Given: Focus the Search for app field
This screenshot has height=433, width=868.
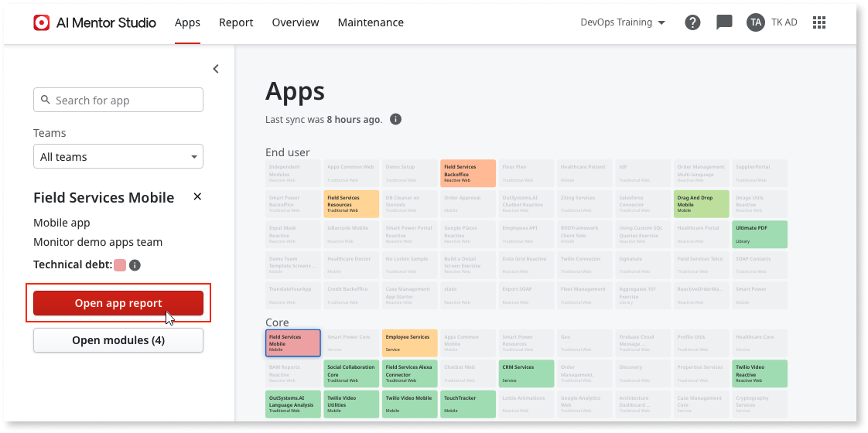Looking at the screenshot, I should click(x=118, y=100).
